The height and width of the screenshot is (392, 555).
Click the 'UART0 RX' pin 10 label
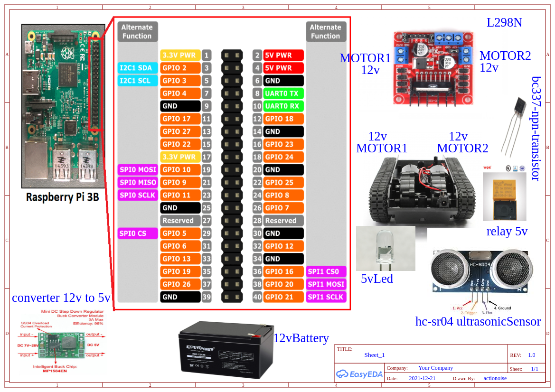[x=283, y=106]
